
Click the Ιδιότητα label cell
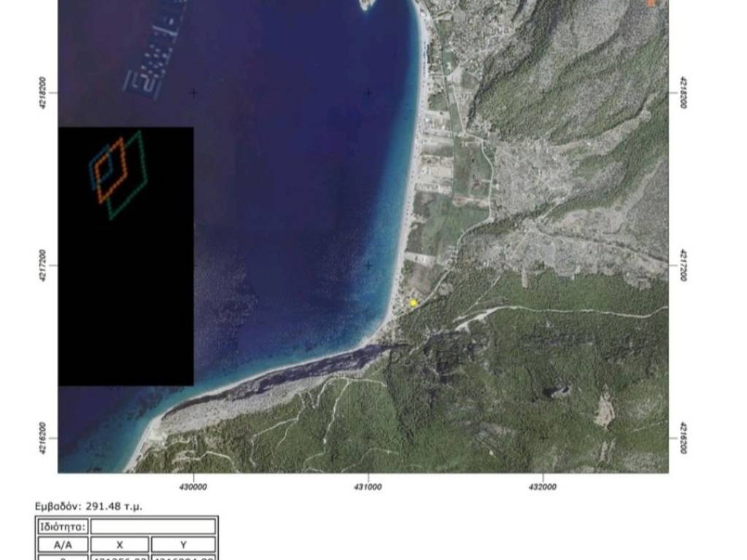[x=62, y=526]
